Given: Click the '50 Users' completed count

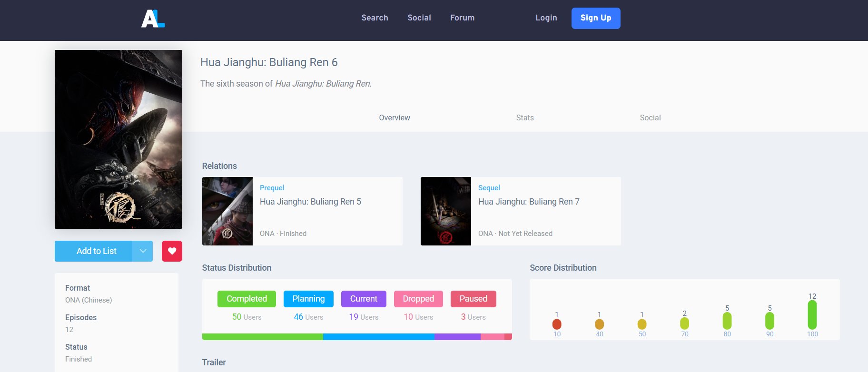Looking at the screenshot, I should point(247,317).
